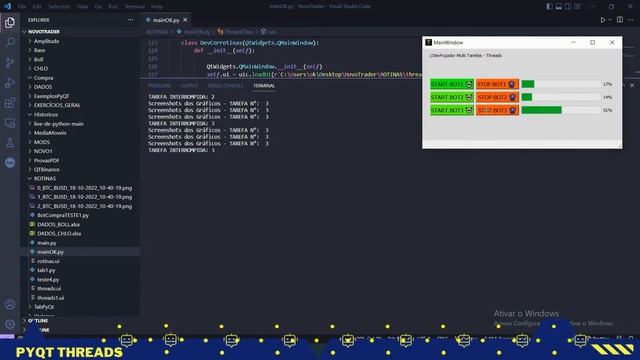Click the BOT2 progress bar
Screen dimensions: 640x360
tap(561, 97)
